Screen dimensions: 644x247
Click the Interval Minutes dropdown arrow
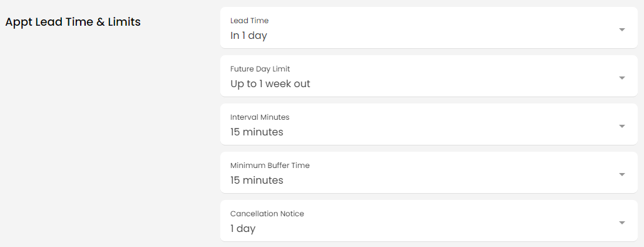point(622,126)
